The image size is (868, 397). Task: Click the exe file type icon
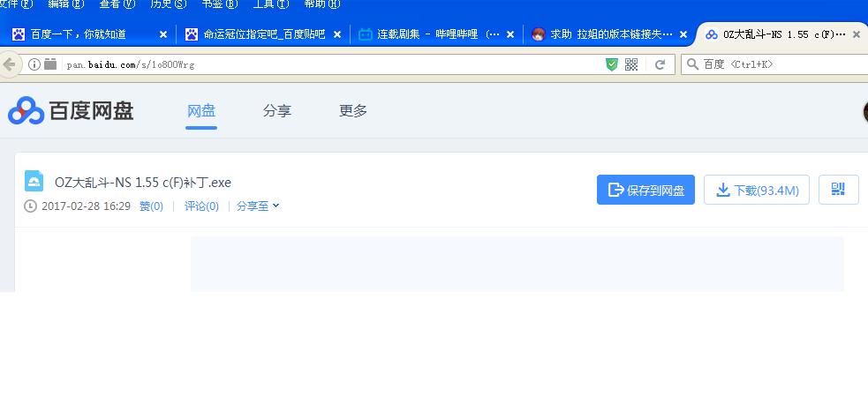tap(34, 182)
